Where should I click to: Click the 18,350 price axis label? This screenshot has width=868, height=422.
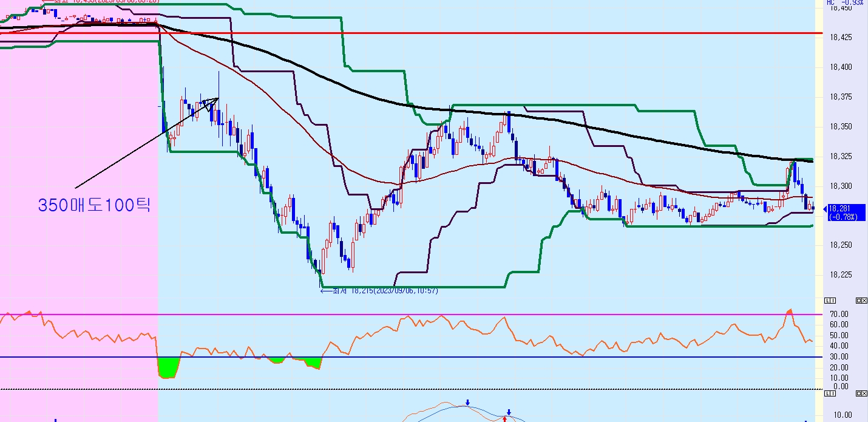click(x=841, y=127)
